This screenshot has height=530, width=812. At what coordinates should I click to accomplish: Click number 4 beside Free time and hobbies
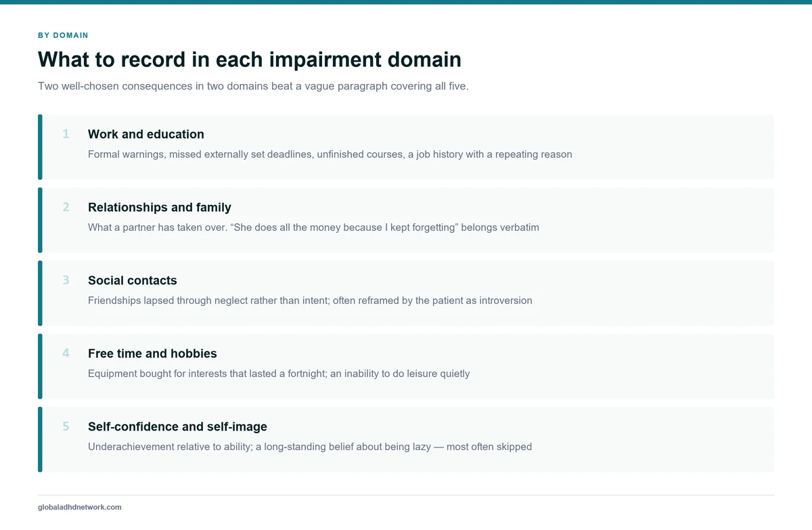coord(66,353)
